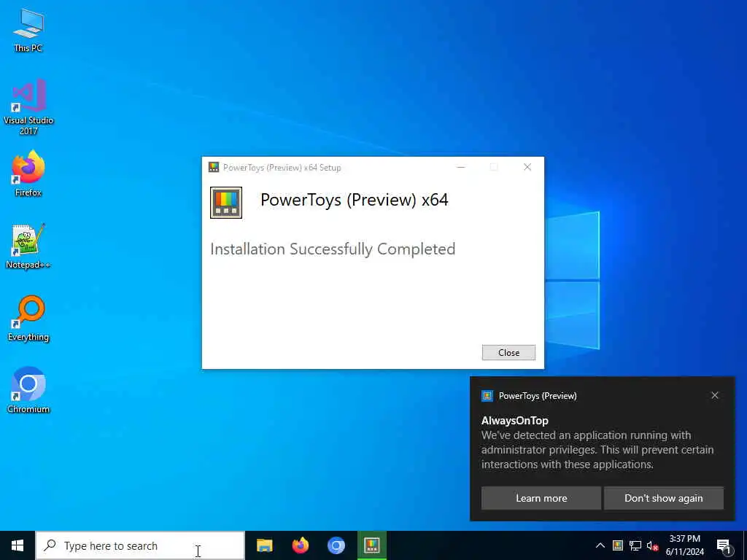Click Learn more in the notification
This screenshot has width=747, height=560.
(541, 498)
